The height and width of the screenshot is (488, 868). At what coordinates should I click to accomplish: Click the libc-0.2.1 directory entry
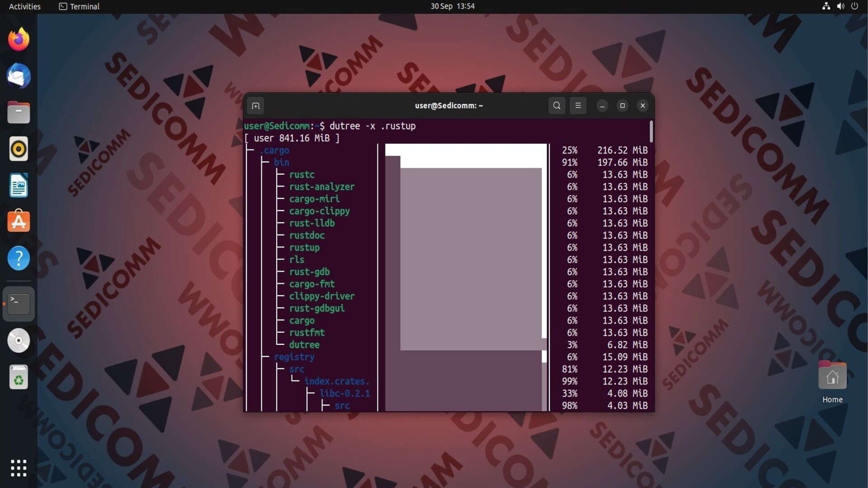pyautogui.click(x=344, y=394)
